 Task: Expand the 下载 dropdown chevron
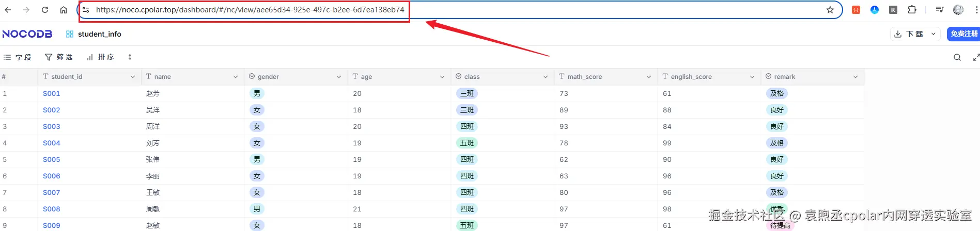pos(933,34)
